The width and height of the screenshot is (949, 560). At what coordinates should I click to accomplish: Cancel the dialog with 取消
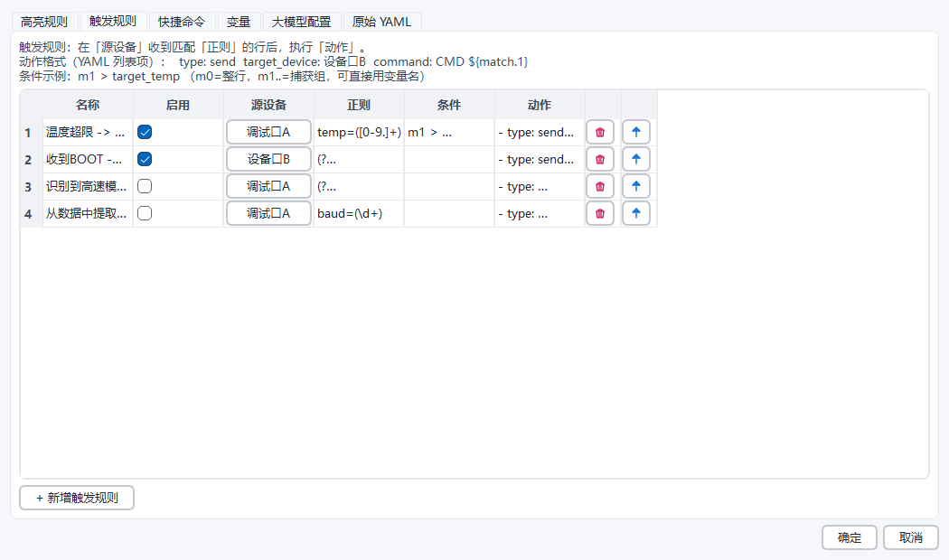coord(911,537)
